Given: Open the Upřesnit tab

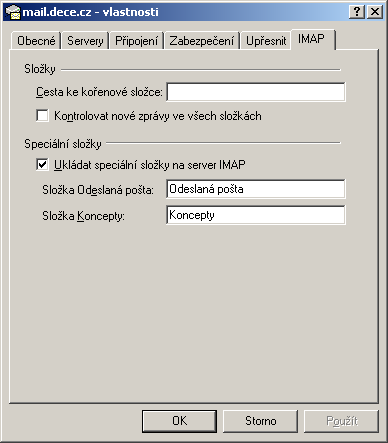Looking at the screenshot, I should coord(266,41).
